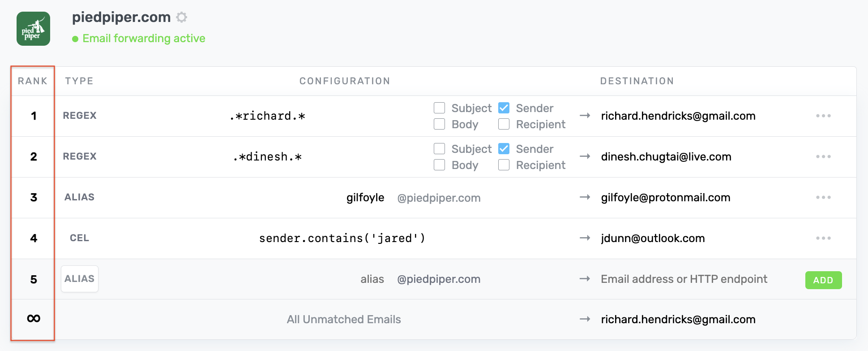
Task: Click the gilfoyle@protonmail.com destination
Action: pyautogui.click(x=666, y=198)
